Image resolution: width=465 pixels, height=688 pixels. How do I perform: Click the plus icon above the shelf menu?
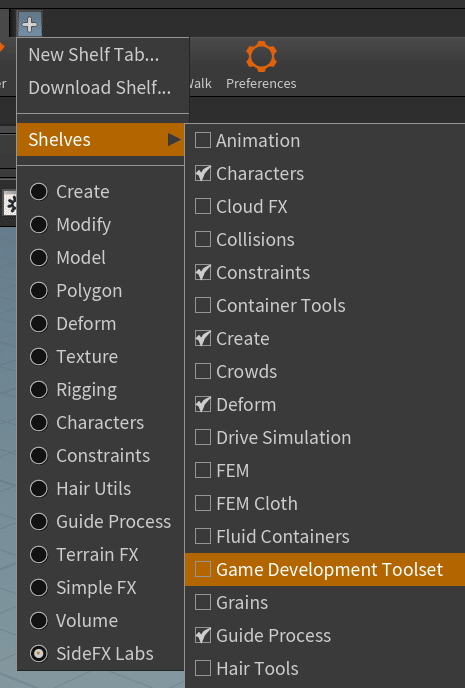(30, 24)
